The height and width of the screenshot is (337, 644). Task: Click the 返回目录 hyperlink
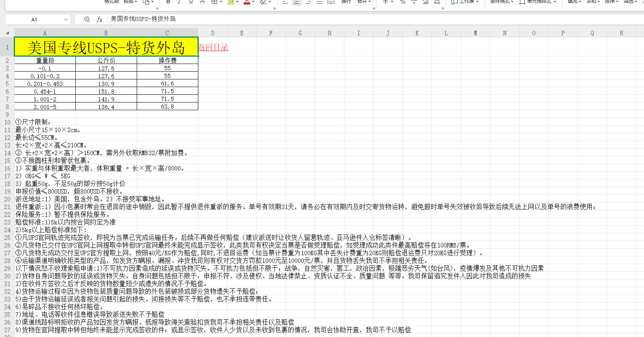[213, 47]
